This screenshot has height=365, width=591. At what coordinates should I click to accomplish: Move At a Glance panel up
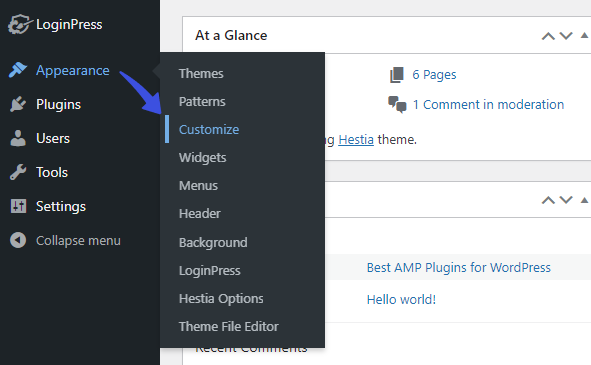548,36
